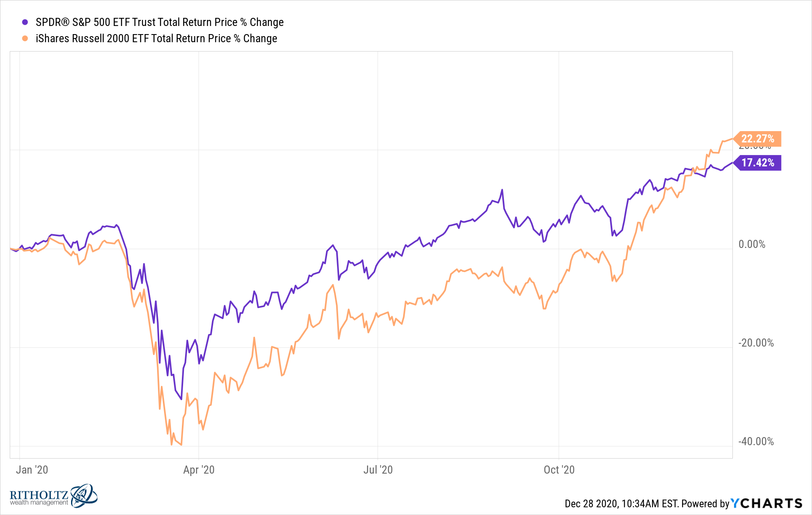The height and width of the screenshot is (515, 812).
Task: Open the RITHOLTZ wealth management text logo
Action: (x=39, y=498)
